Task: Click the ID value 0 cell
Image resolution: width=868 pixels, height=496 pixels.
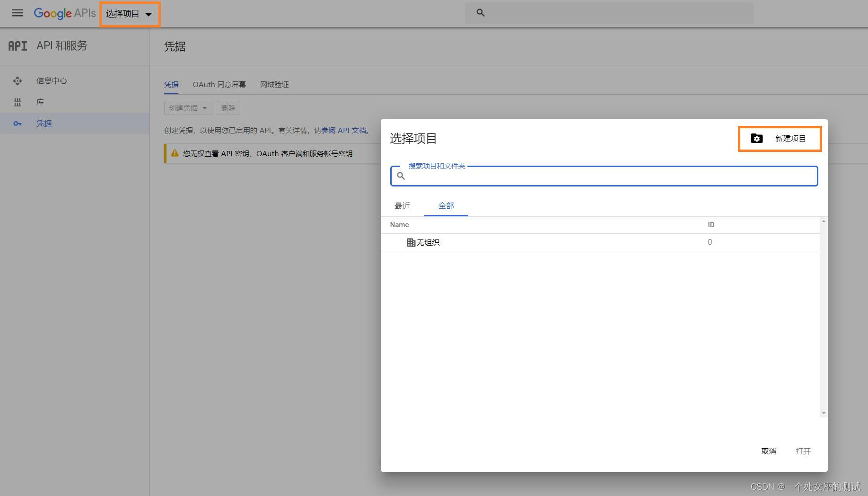Action: click(710, 242)
